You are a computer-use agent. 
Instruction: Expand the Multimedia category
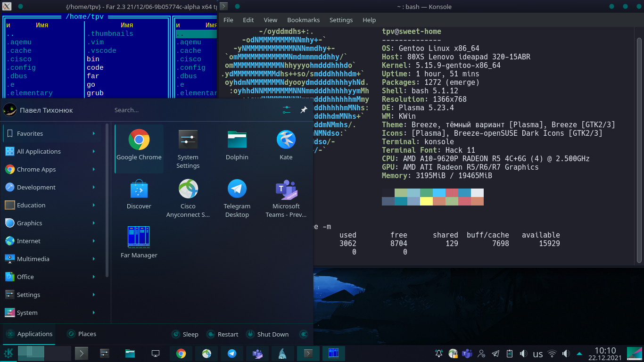coord(51,259)
